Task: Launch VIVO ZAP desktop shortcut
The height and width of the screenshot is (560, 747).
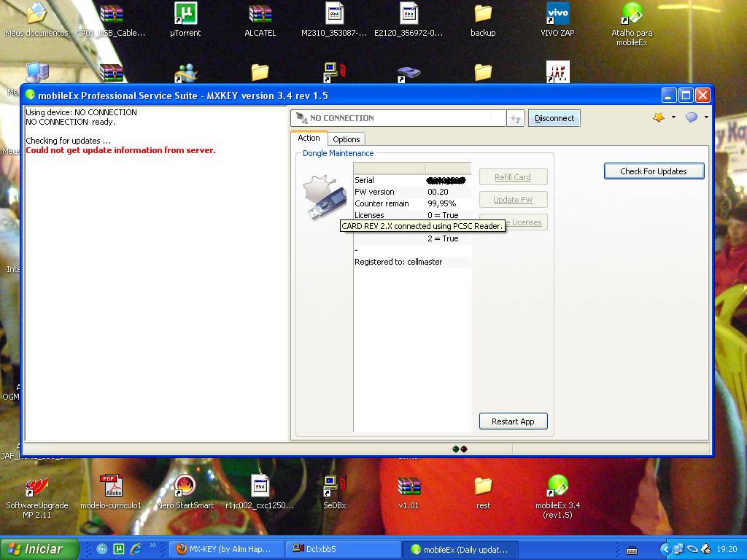Action: point(557,20)
